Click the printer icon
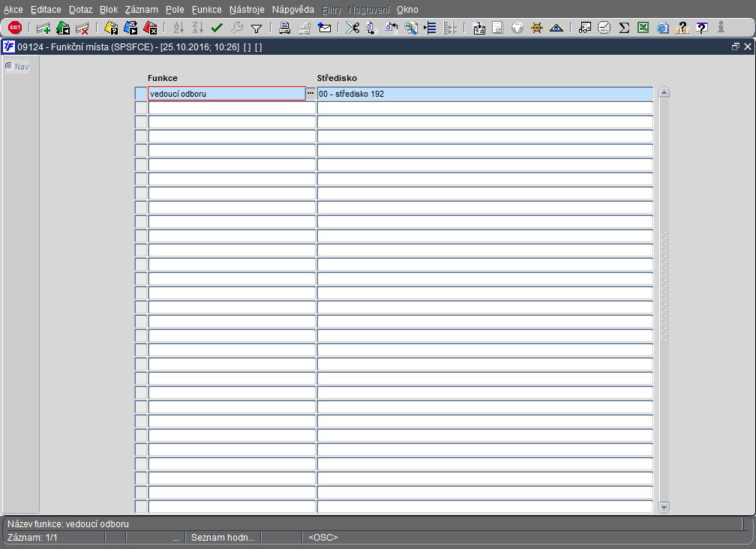 pos(285,28)
